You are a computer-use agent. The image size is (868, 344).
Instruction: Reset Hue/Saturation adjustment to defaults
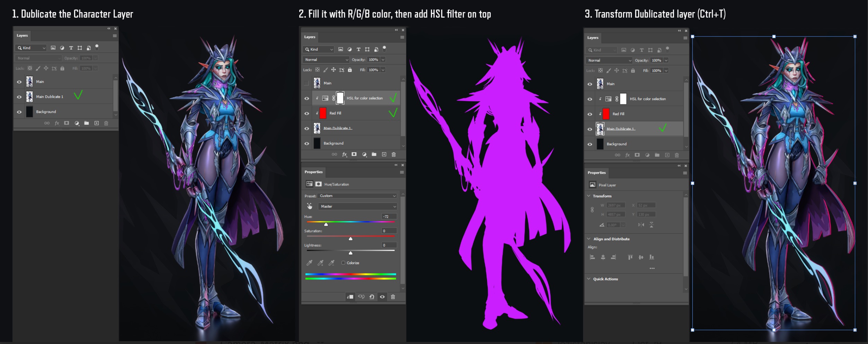coord(372,297)
